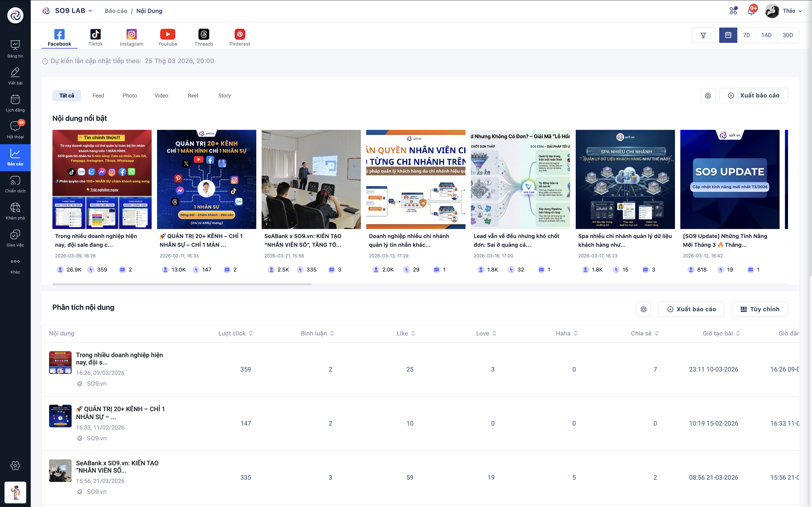Screen dimensions: 812x507
Task: Expand the SO9 LAB workspace dropdown
Action: click(90, 11)
